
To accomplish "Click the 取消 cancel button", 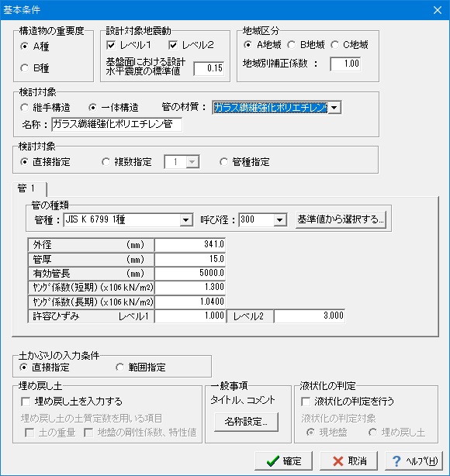I will 348,460.
